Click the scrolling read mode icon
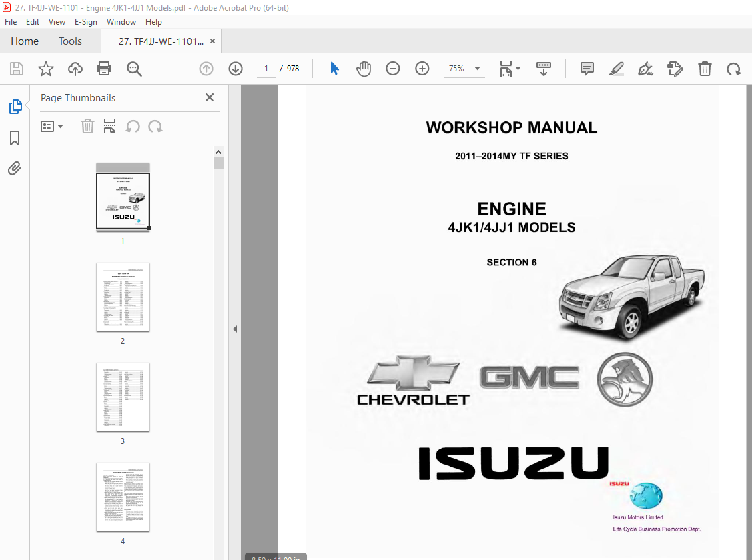 544,69
